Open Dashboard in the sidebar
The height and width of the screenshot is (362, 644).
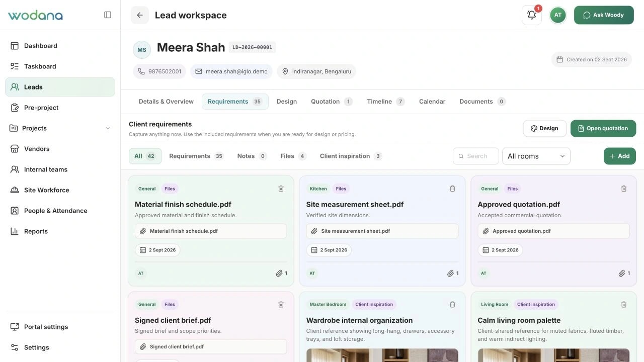60,46
